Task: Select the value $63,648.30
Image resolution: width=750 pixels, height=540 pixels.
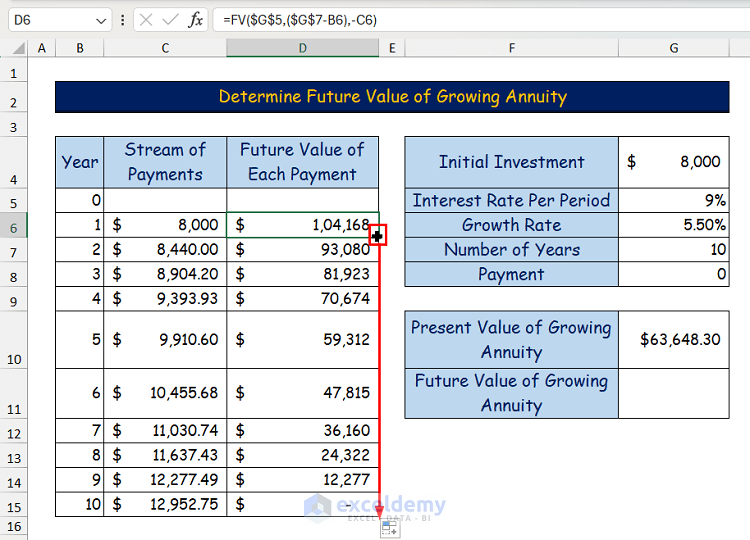Action: pyautogui.click(x=674, y=340)
